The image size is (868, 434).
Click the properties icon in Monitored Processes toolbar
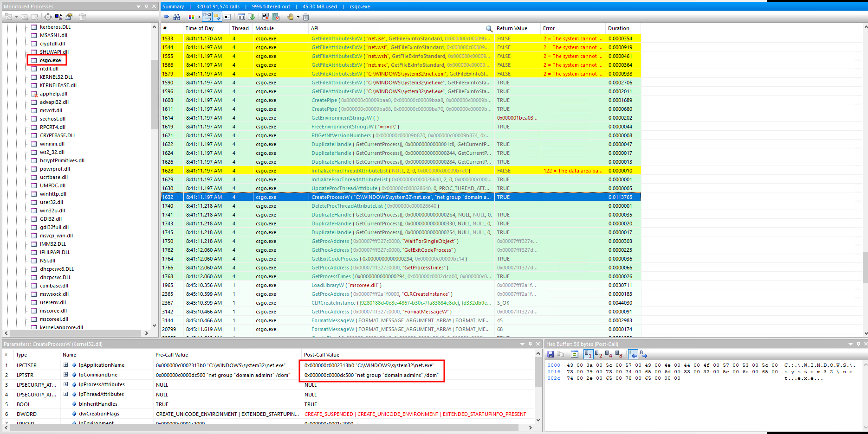(x=69, y=17)
